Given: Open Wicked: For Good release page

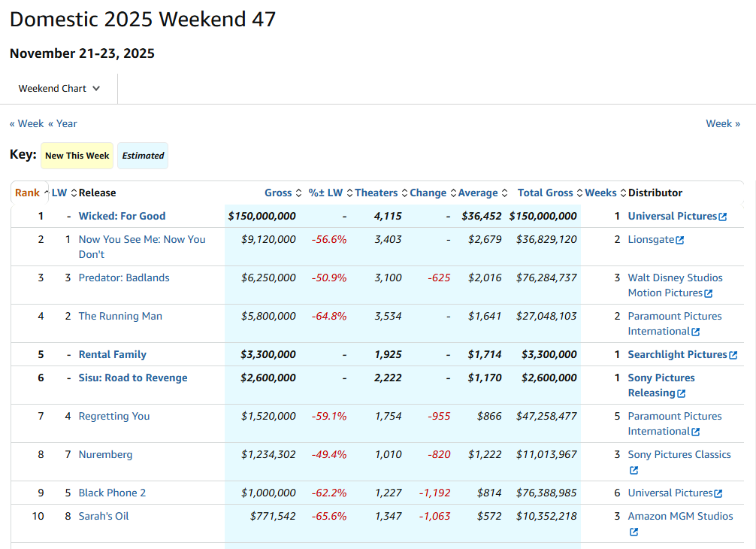Looking at the screenshot, I should pyautogui.click(x=122, y=217).
